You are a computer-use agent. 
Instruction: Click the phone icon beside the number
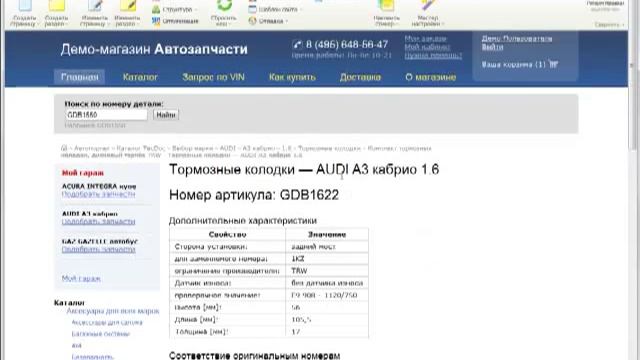(x=298, y=44)
